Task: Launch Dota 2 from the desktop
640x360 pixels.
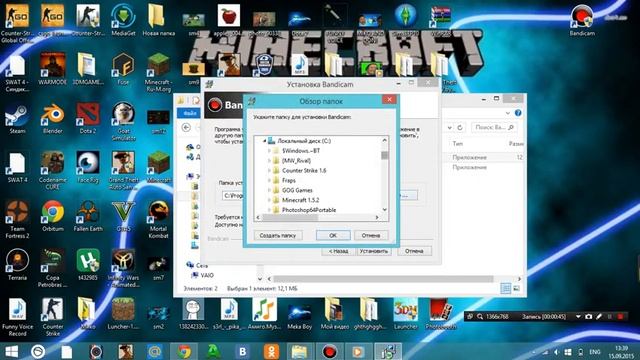Action: click(x=88, y=118)
